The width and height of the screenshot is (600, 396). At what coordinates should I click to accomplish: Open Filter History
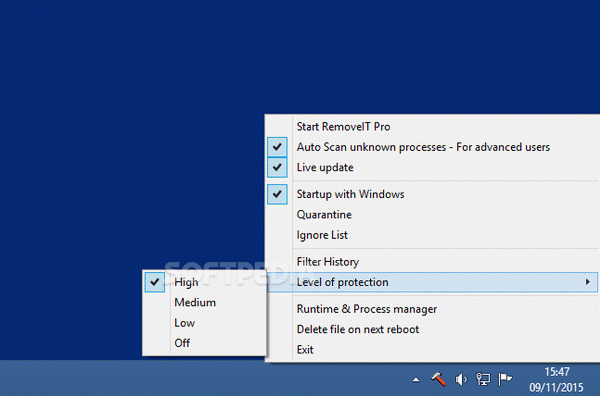click(432, 262)
